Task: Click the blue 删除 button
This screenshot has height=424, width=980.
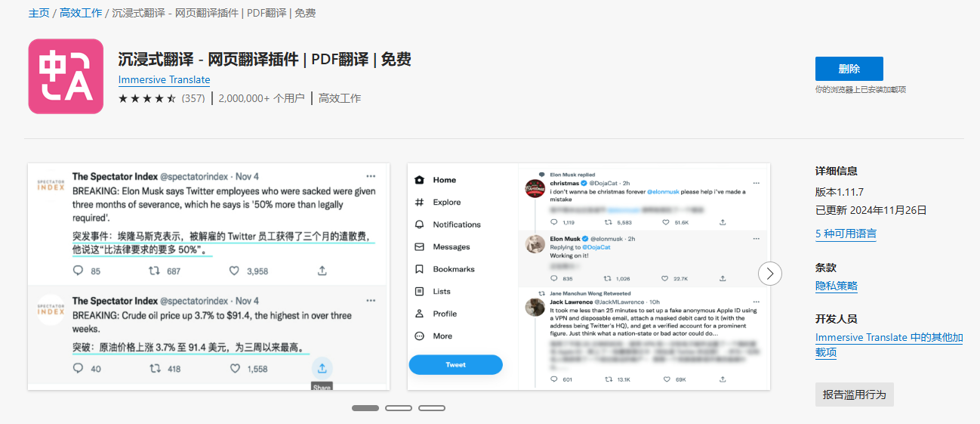Action: click(x=849, y=69)
